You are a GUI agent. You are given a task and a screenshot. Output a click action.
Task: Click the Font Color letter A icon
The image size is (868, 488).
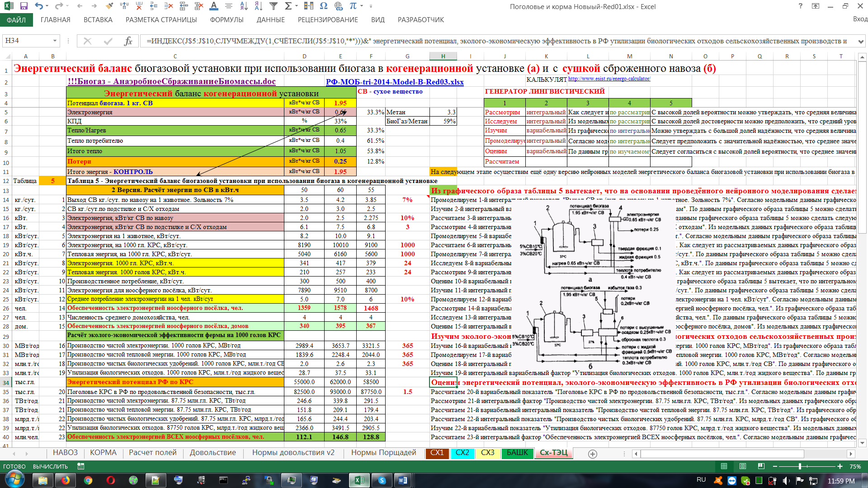pyautogui.click(x=214, y=6)
